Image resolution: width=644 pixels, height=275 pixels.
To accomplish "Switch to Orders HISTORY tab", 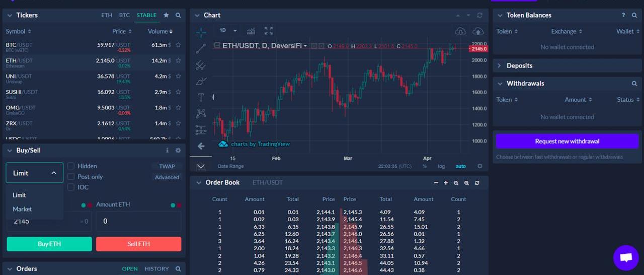I will tap(156, 269).
